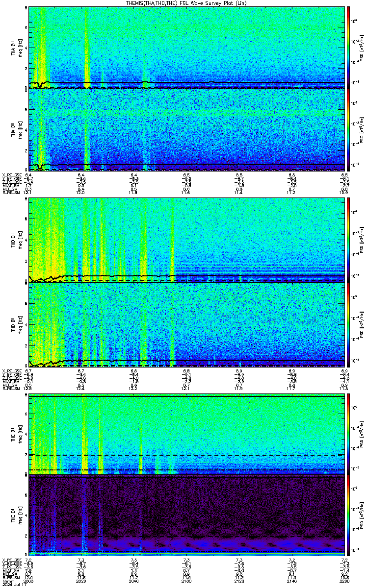
Task: Click the 'THA BL freq [Hz]' axis label
Action: 17,48
